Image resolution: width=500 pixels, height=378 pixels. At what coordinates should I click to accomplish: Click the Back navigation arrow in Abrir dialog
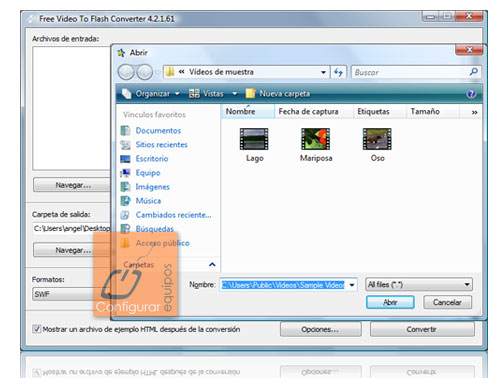[126, 72]
